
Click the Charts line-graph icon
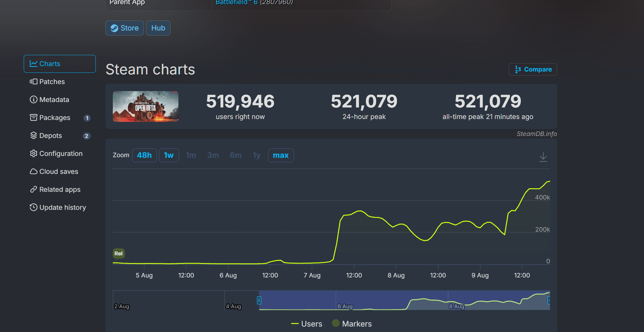click(x=34, y=64)
